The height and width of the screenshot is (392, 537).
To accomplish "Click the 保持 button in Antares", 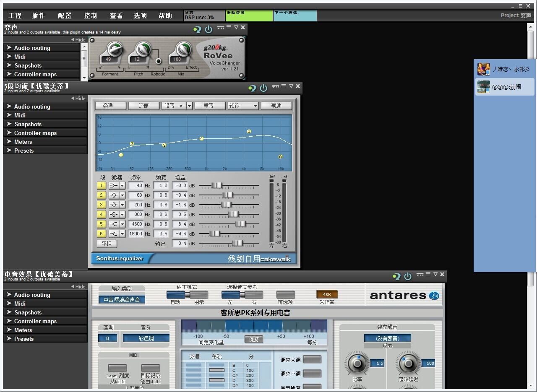I will [254, 339].
